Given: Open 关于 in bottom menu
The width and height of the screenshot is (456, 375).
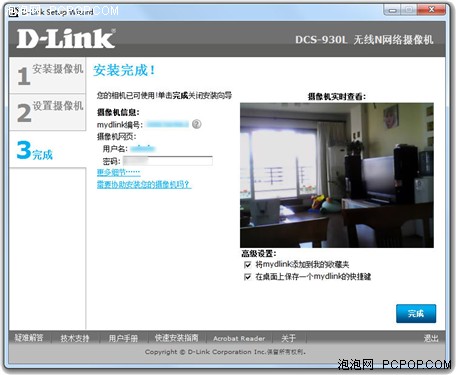Looking at the screenshot, I should [x=288, y=338].
